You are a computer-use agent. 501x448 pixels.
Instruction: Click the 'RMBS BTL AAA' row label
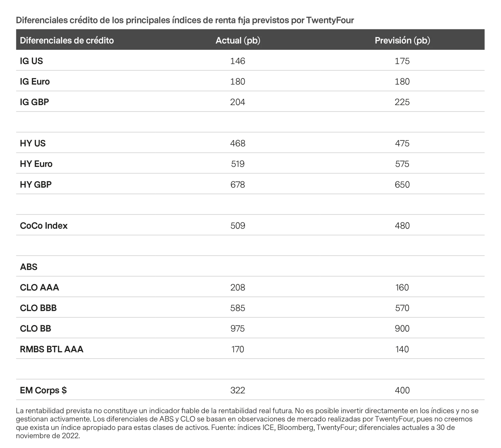coord(52,349)
